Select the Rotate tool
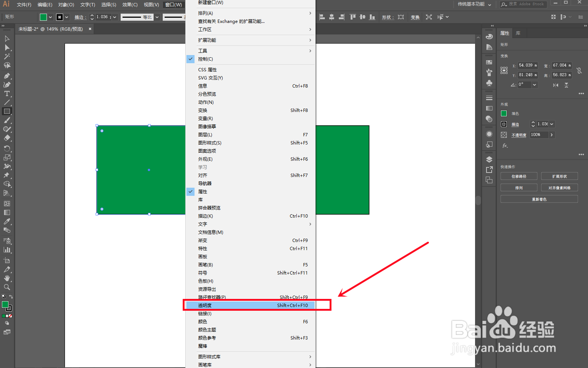This screenshot has height=368, width=588. point(7,149)
